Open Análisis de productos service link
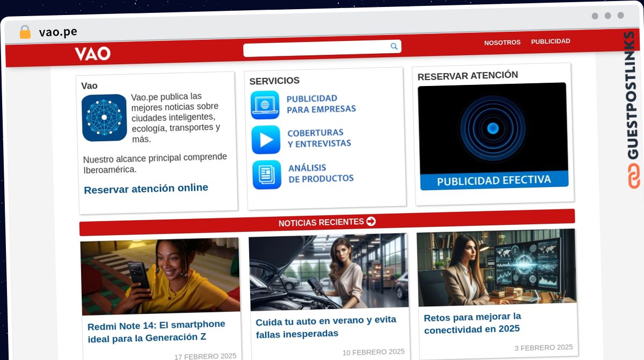Screen dimensions: 644x360 321,173
